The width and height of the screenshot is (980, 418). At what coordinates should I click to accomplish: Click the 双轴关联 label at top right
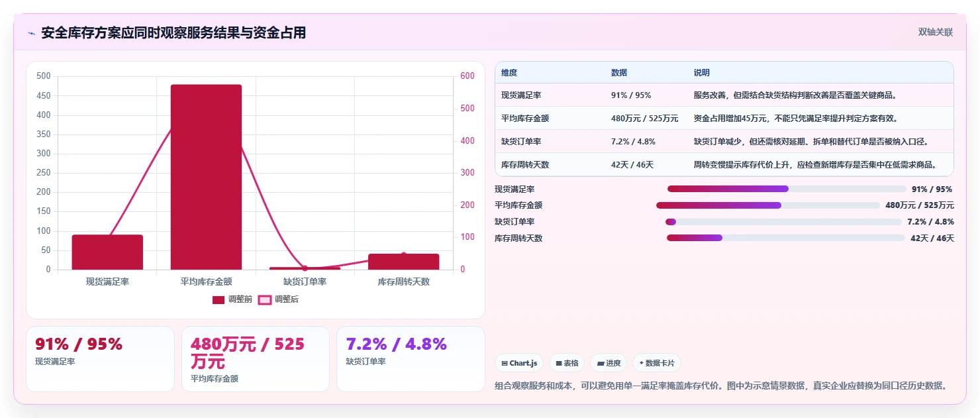coord(935,32)
